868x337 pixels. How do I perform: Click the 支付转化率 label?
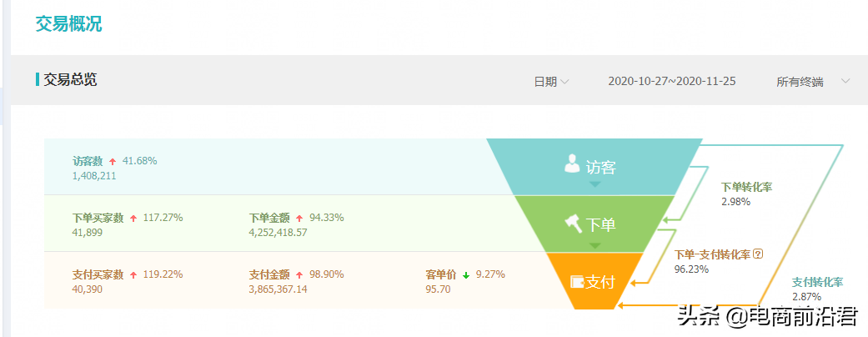point(817,282)
